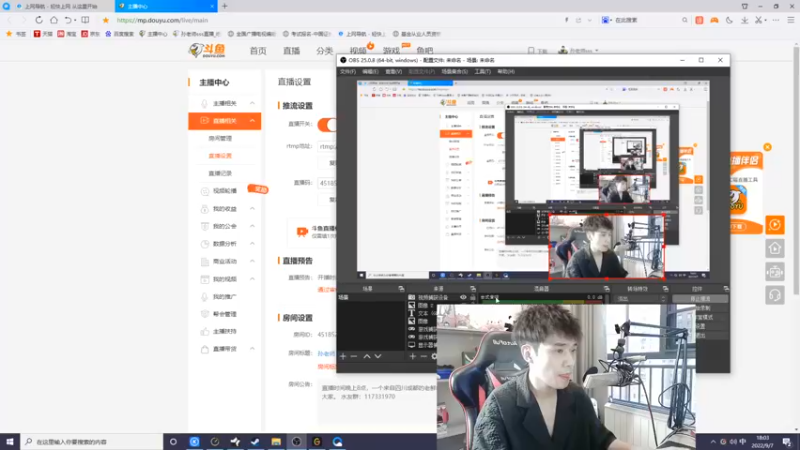Click the bookmark star beside the address bar
The height and width of the screenshot is (450, 800).
(x=106, y=20)
